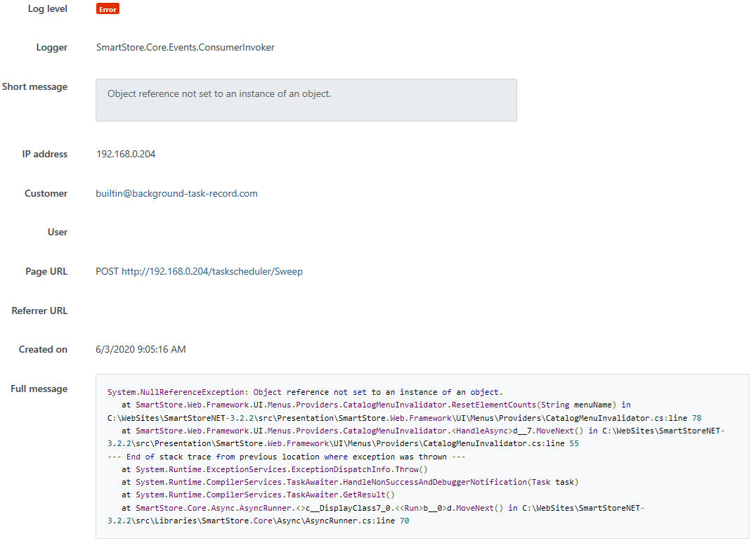Click the Created on field label

point(42,348)
